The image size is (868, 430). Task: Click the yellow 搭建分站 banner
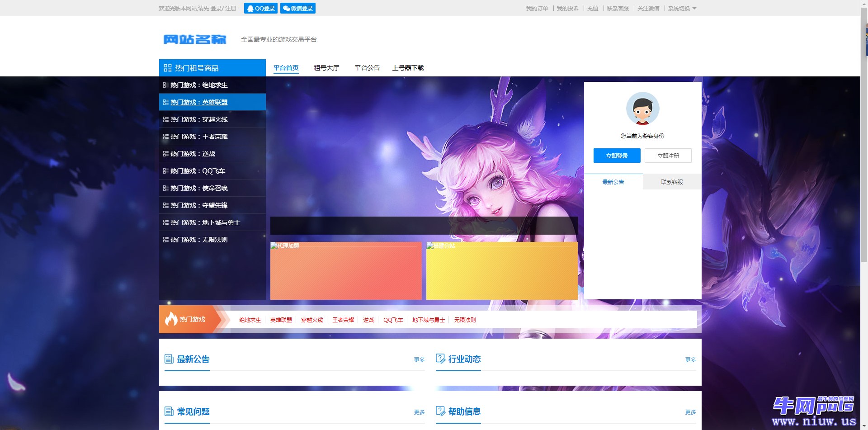502,271
